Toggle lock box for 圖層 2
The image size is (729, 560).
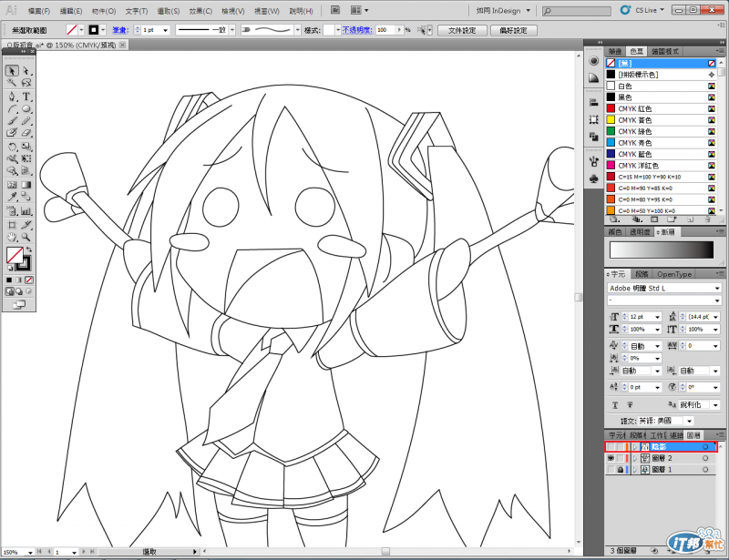click(x=621, y=458)
